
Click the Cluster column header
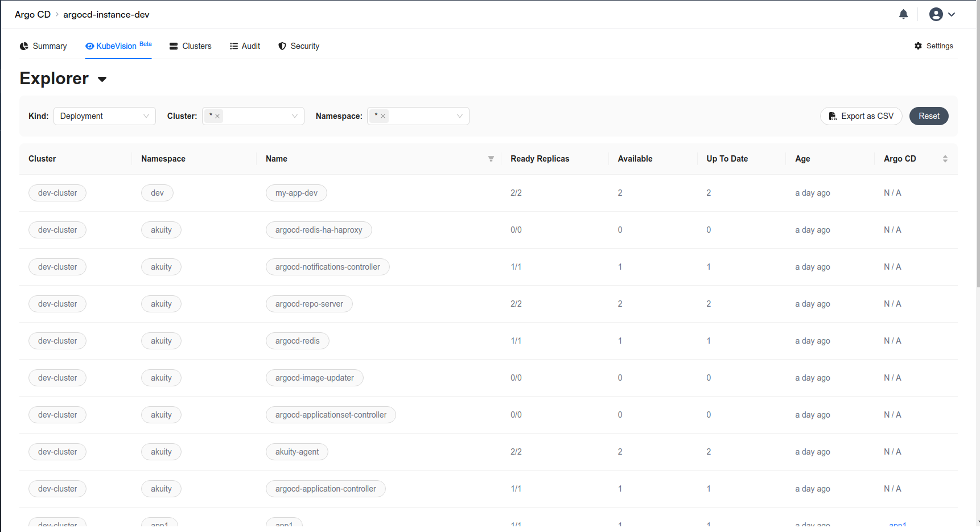tap(42, 159)
